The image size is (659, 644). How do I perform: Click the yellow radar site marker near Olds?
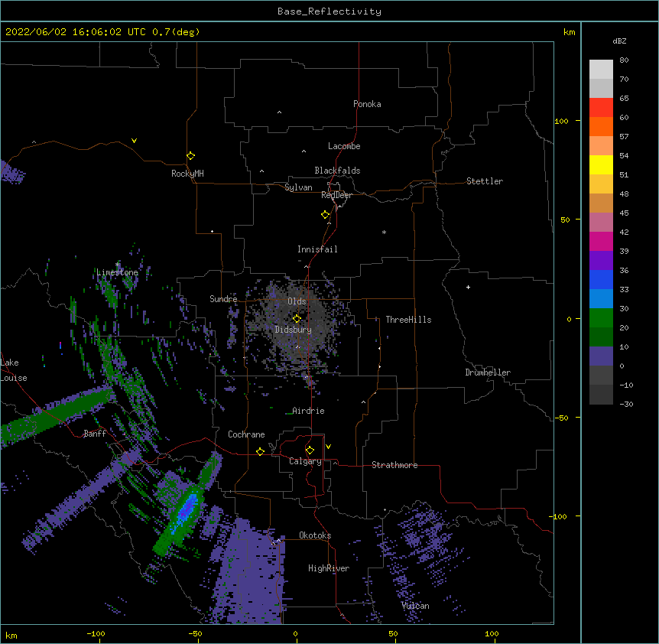(297, 319)
